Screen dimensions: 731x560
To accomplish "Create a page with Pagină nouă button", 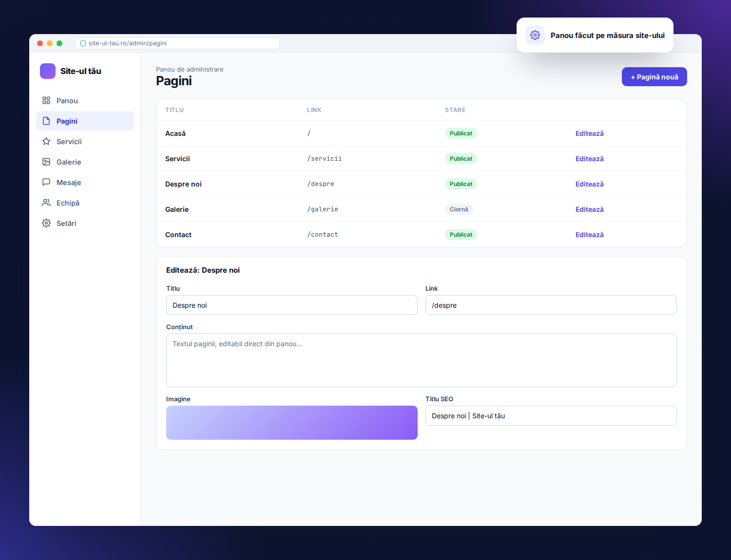I will pyautogui.click(x=654, y=77).
